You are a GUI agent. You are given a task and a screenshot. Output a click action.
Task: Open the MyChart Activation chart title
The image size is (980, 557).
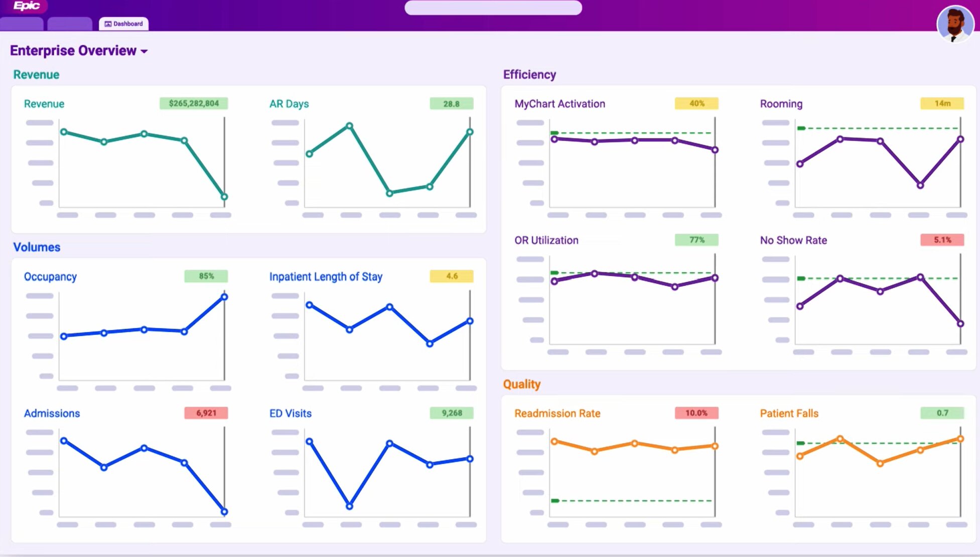(x=559, y=104)
